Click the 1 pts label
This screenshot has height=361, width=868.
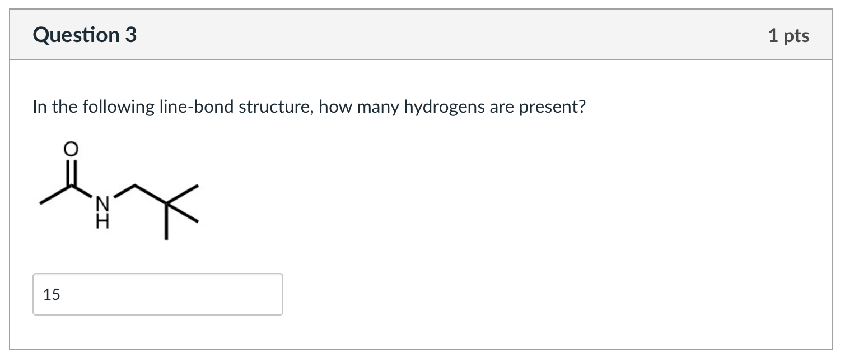coord(790,35)
